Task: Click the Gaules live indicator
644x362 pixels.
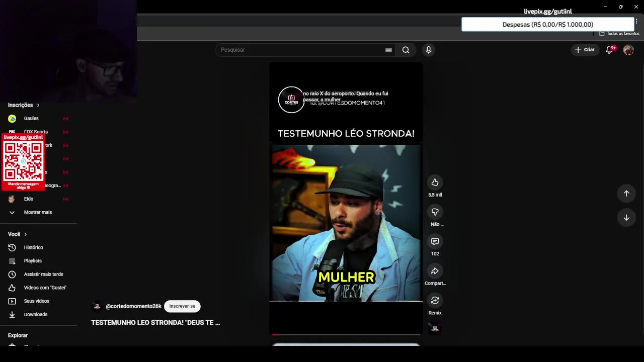Action: pyautogui.click(x=65, y=119)
